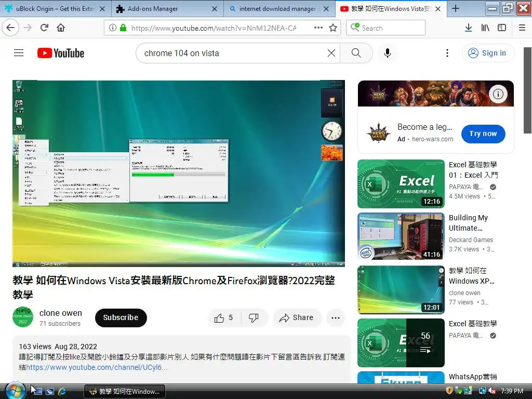Screen dimensions: 532x399
Task: Close the Add-ons Manager tab
Action: 215,9
